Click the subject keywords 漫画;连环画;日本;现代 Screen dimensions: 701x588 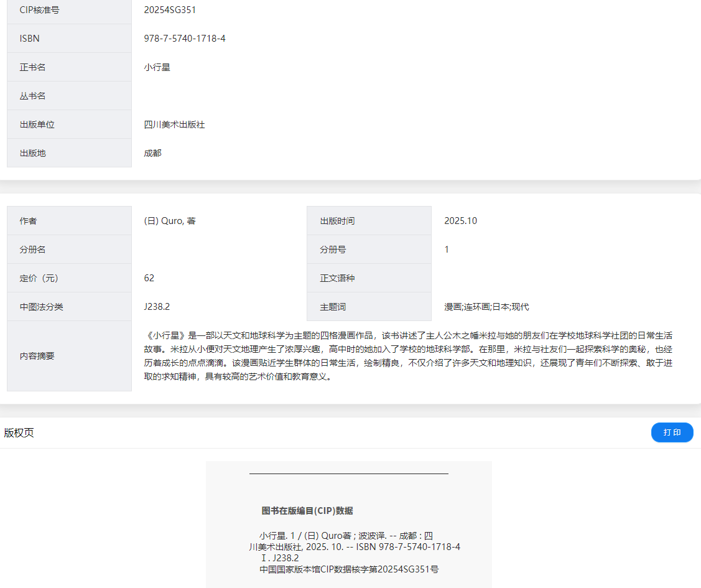tap(486, 307)
